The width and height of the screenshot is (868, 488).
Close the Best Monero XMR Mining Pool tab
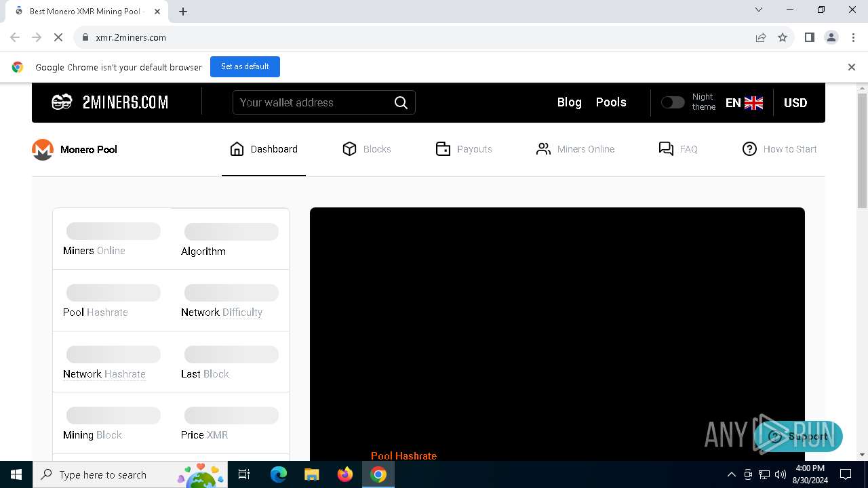(x=157, y=12)
